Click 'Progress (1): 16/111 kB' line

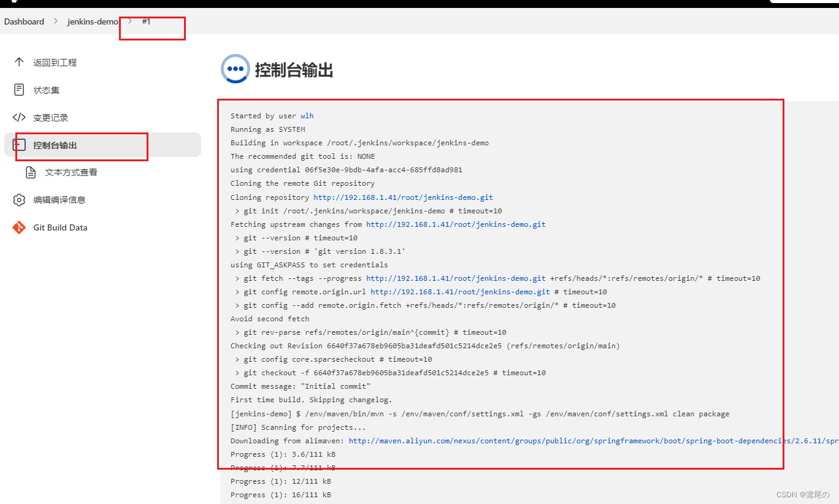pos(281,495)
